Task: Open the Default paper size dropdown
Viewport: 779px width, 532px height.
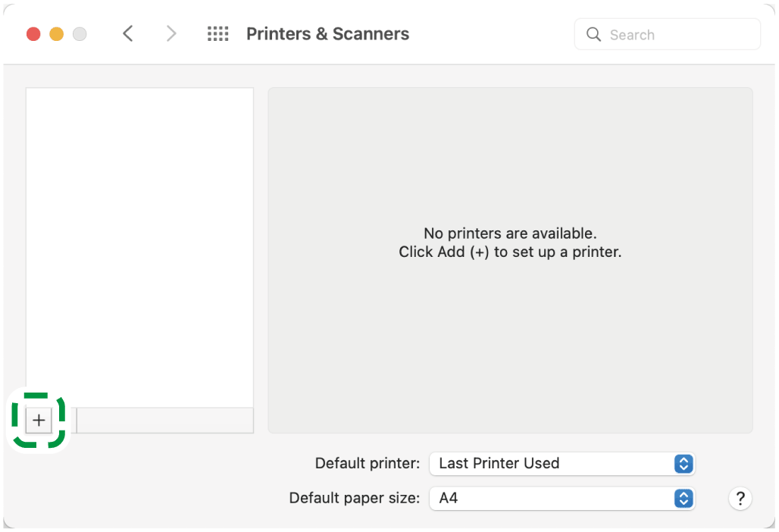Action: pyautogui.click(x=561, y=499)
